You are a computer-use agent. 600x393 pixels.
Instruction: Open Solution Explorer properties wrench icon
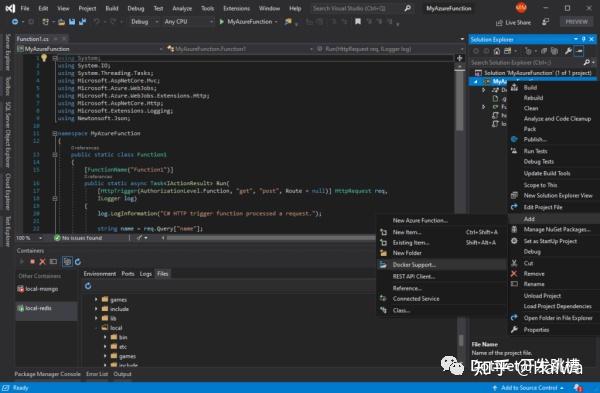point(569,51)
